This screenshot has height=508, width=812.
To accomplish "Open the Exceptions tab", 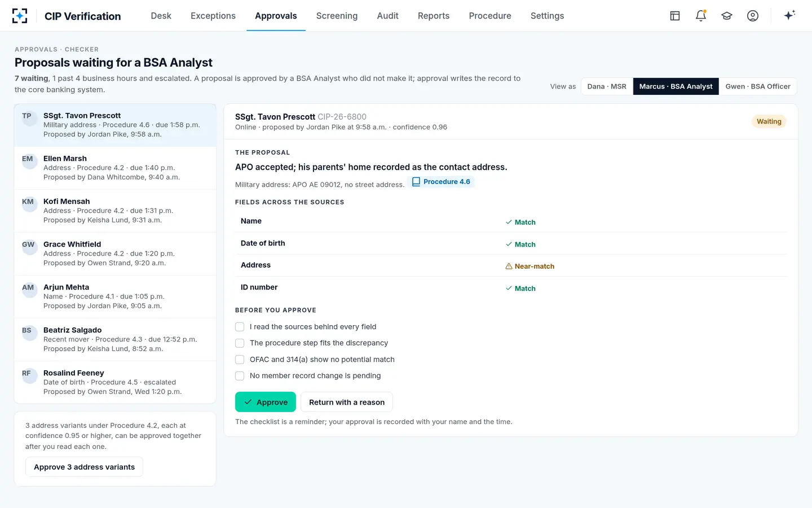I will point(213,16).
